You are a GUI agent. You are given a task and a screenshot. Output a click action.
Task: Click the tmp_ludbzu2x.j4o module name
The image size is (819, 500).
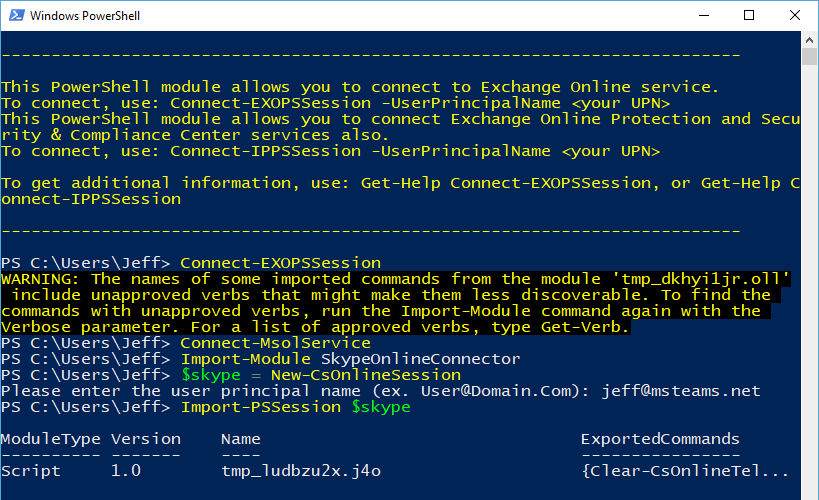click(x=301, y=471)
